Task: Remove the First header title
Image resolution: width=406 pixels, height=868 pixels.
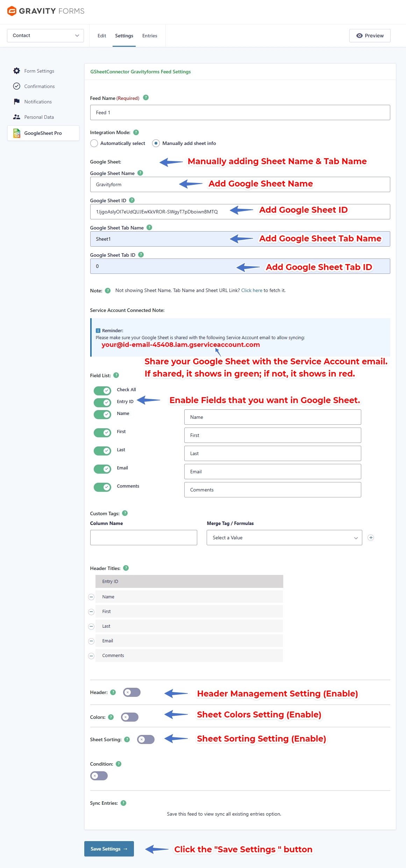Action: tap(91, 612)
